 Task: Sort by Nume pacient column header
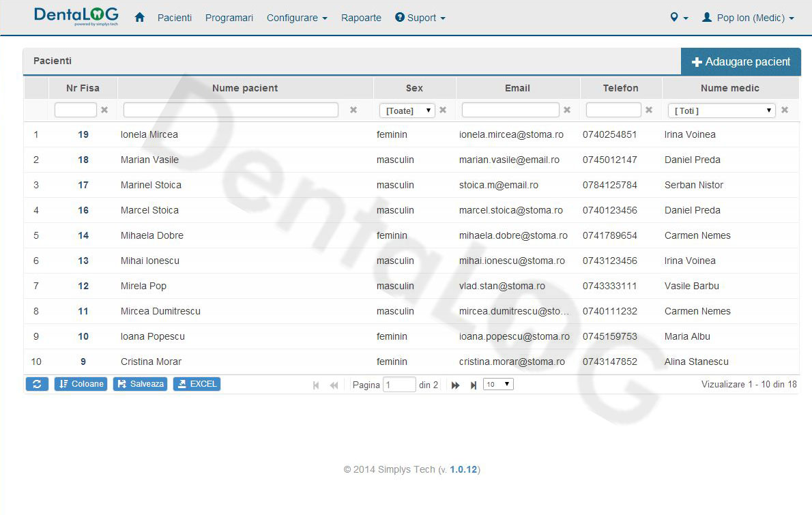pos(245,88)
